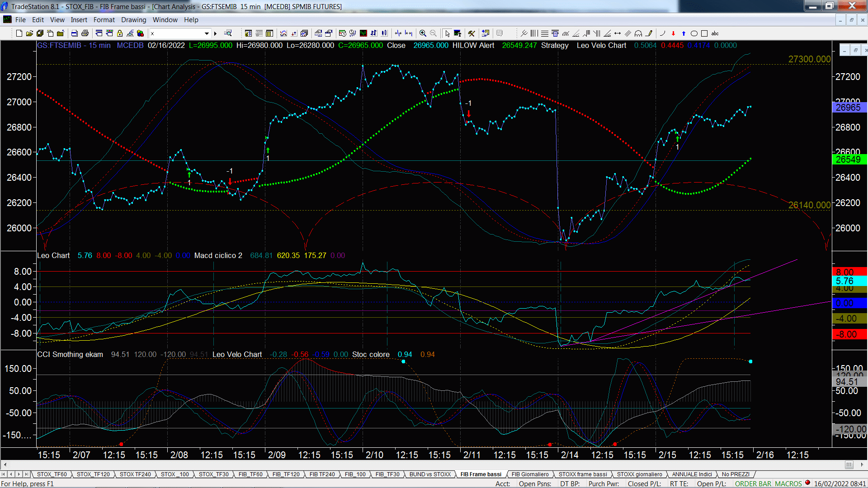The image size is (868, 488).
Task: Select the rectangle drawing tool
Action: pos(704,33)
